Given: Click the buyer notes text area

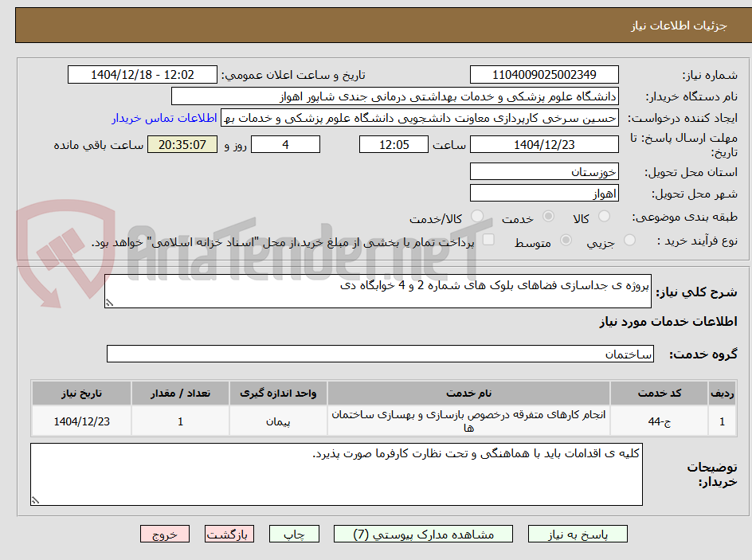Looking at the screenshot, I should (337, 474).
